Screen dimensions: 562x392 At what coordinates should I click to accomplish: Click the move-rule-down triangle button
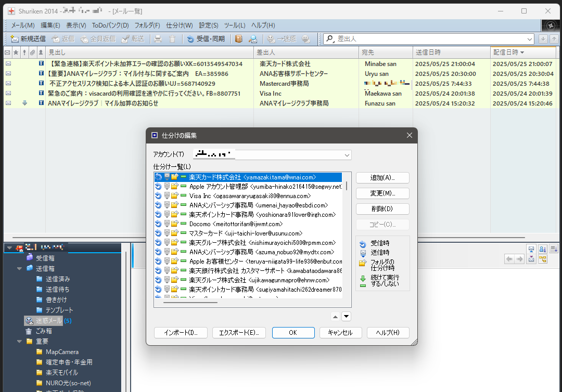(x=346, y=317)
